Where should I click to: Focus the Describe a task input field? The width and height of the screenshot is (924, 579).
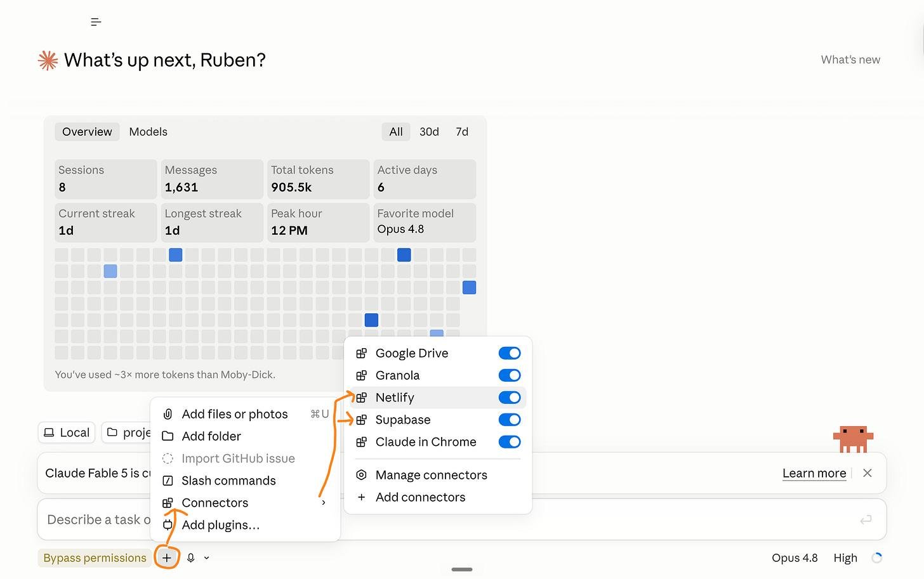461,520
